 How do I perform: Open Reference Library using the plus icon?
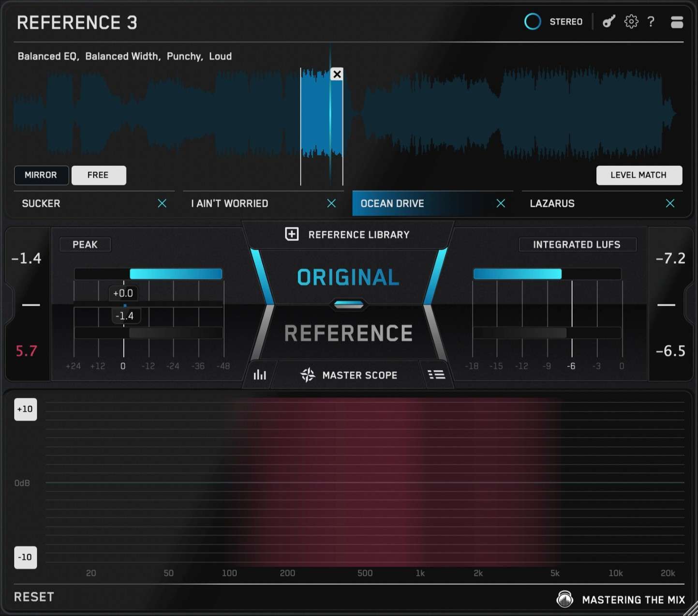tap(292, 234)
